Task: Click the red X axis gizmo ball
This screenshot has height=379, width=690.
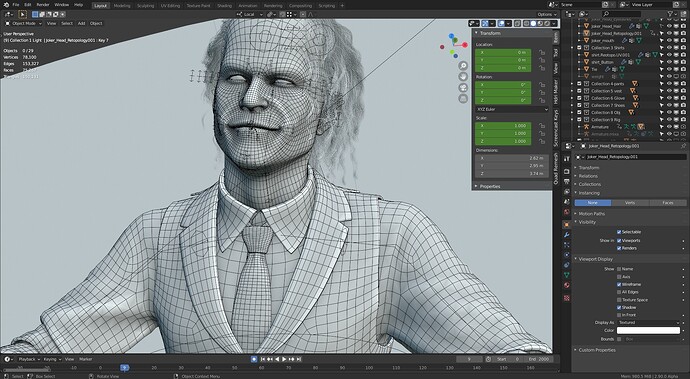Action: click(x=465, y=45)
